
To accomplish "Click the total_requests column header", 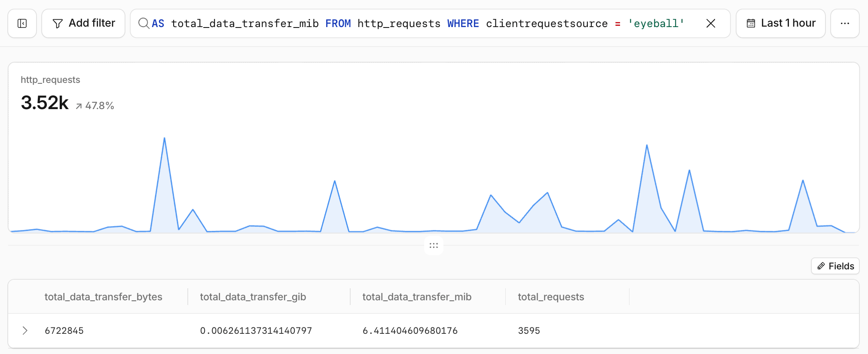I will 551,297.
